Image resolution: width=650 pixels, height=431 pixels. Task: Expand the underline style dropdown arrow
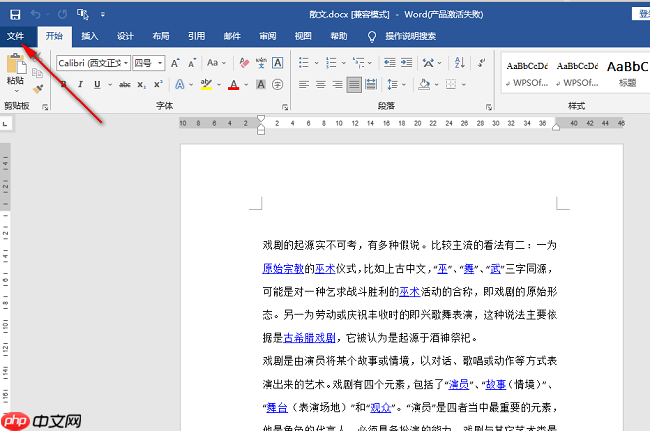pos(110,85)
